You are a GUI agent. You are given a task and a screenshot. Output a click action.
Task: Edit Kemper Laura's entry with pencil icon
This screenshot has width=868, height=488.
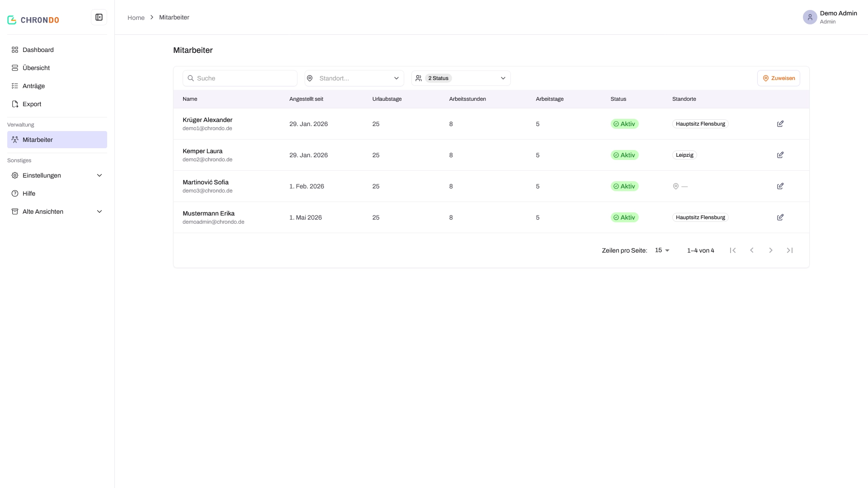(x=780, y=155)
